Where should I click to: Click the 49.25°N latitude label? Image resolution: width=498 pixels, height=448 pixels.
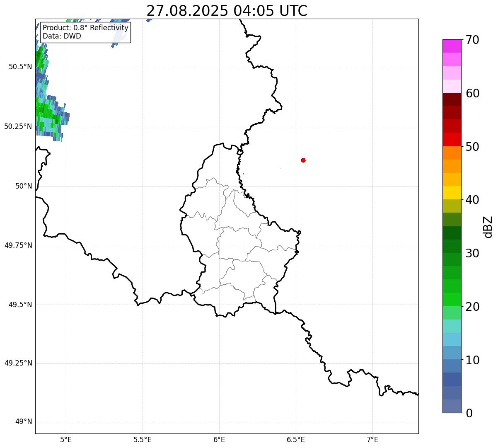(18, 363)
